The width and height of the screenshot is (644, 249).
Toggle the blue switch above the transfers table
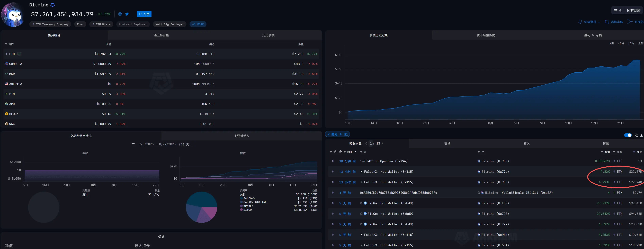pos(628,135)
